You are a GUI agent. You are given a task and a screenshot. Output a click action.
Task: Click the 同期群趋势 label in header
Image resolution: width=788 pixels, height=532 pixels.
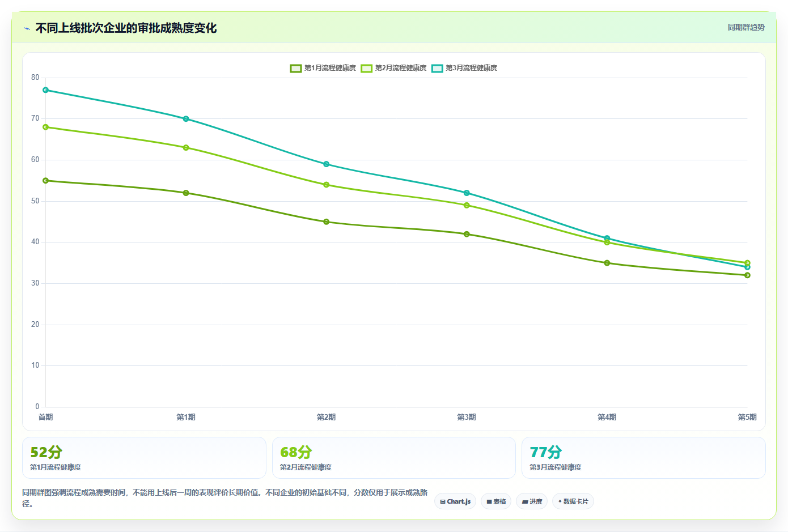tap(746, 27)
